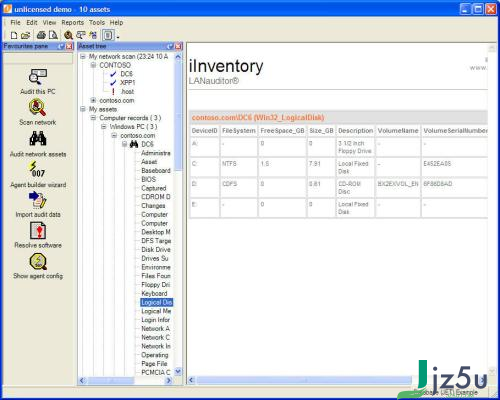The height and width of the screenshot is (400, 500).
Task: Select the Disk Drive tree item
Action: [156, 249]
